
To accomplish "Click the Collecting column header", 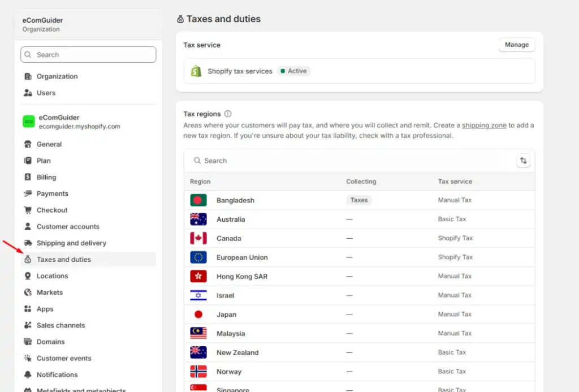I will [361, 182].
